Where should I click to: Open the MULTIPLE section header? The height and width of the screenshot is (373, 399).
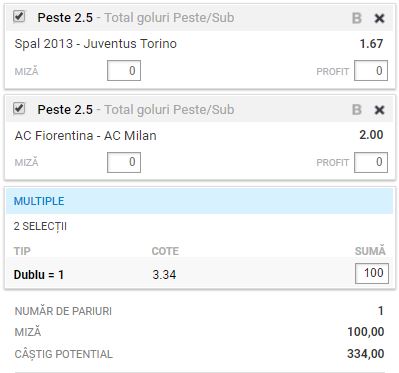click(199, 201)
